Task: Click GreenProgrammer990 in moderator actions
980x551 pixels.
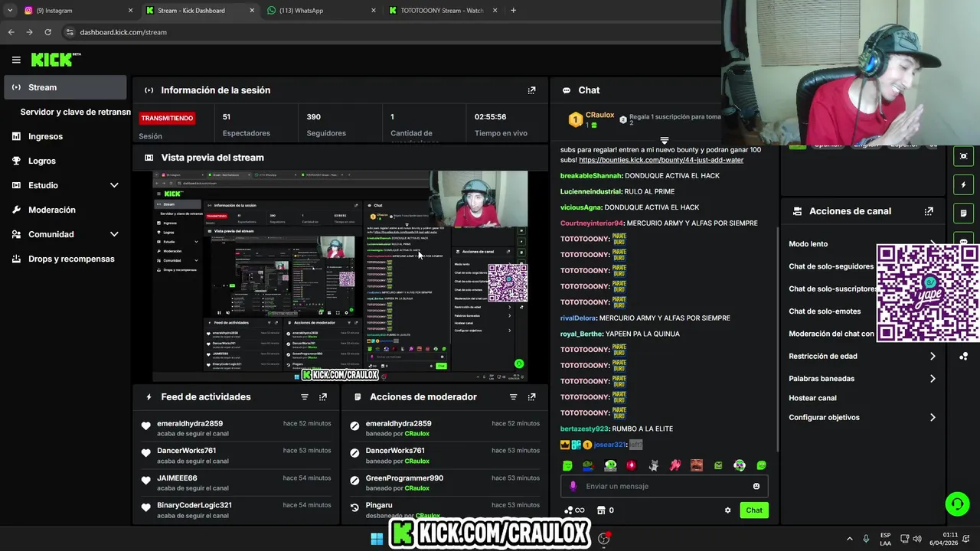Action: (x=404, y=478)
